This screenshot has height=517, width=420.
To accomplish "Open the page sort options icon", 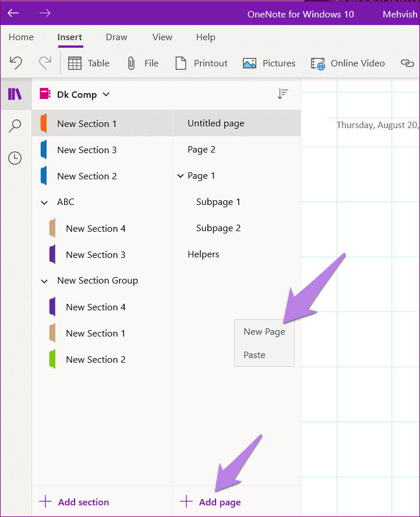I will click(x=283, y=94).
